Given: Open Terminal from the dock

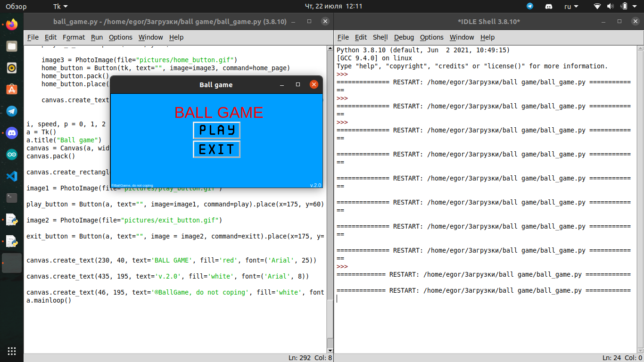Looking at the screenshot, I should point(12,198).
